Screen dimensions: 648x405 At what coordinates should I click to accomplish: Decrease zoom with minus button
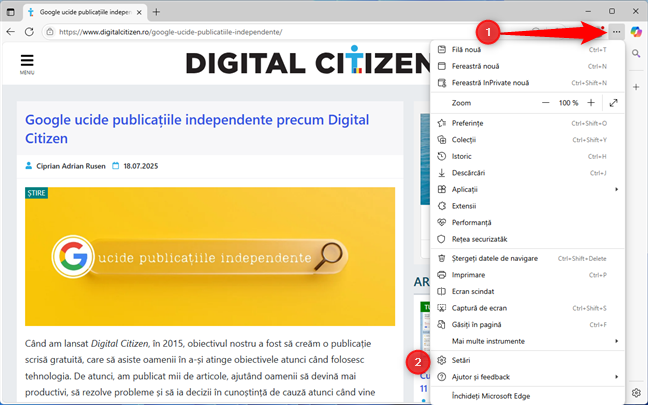[546, 103]
